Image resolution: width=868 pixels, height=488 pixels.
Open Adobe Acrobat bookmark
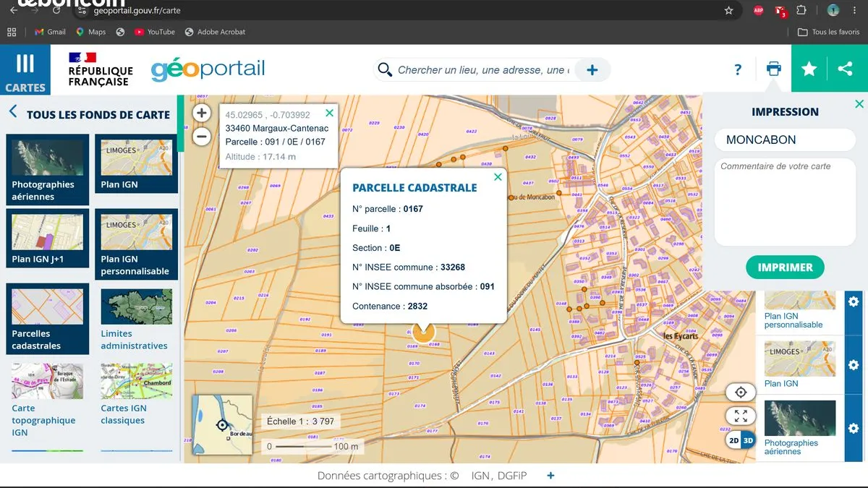[x=215, y=32]
